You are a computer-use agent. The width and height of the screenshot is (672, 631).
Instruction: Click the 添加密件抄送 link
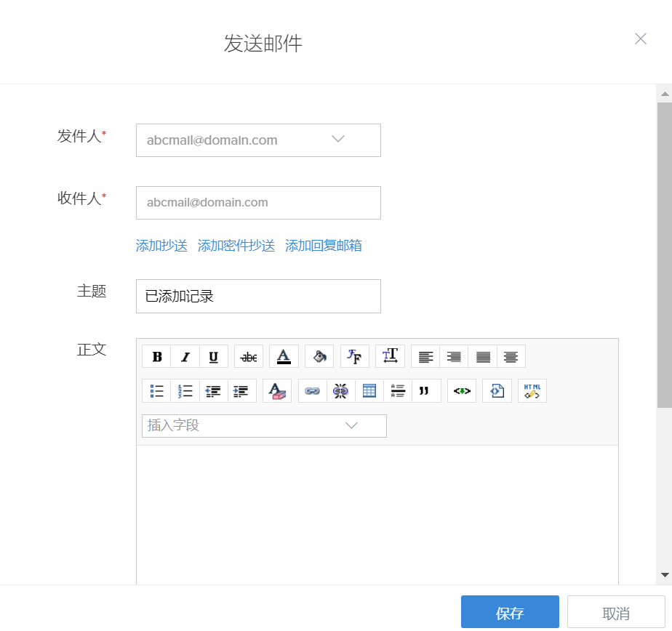click(236, 246)
